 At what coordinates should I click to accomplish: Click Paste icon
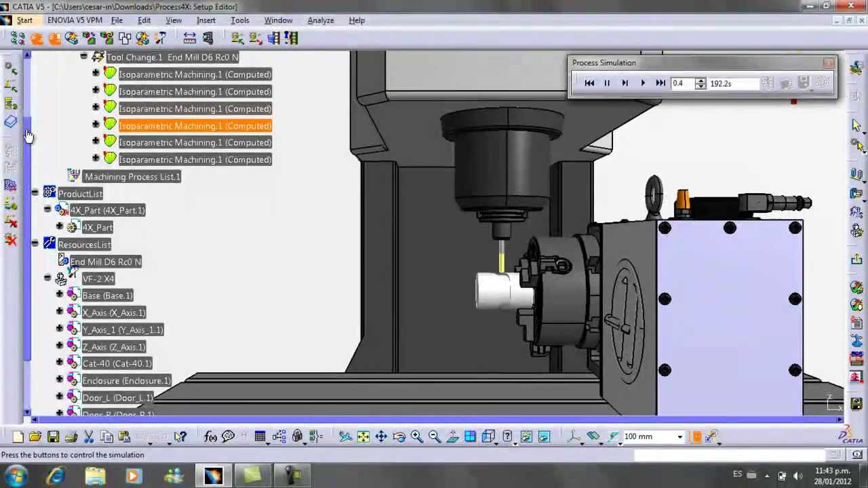click(x=123, y=437)
